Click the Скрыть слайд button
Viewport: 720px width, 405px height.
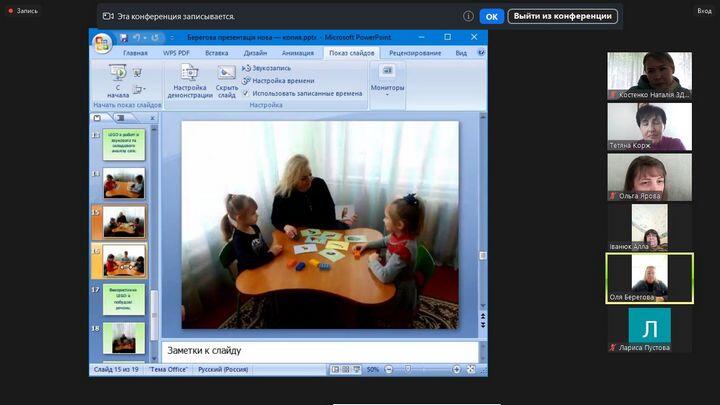click(x=227, y=81)
